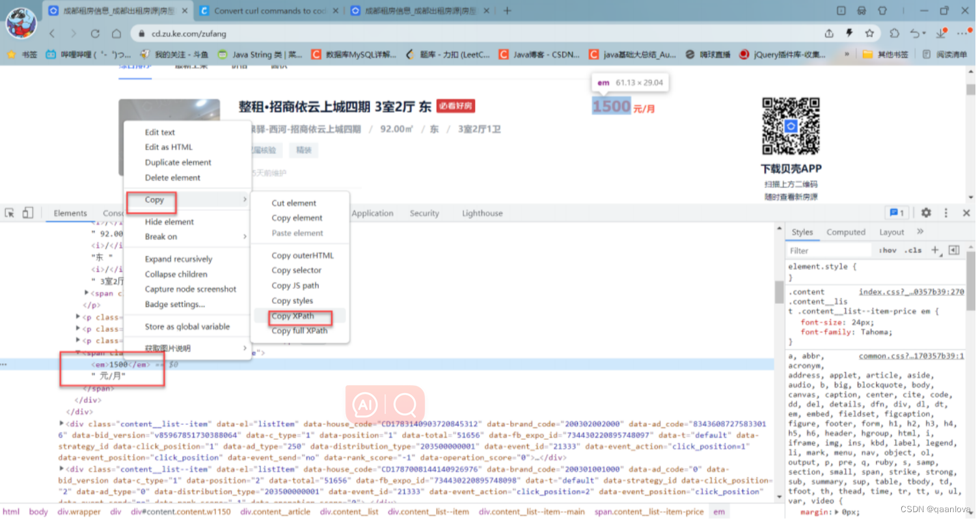Reload the page with refresh icon
The image size is (980, 520).
pyautogui.click(x=95, y=33)
